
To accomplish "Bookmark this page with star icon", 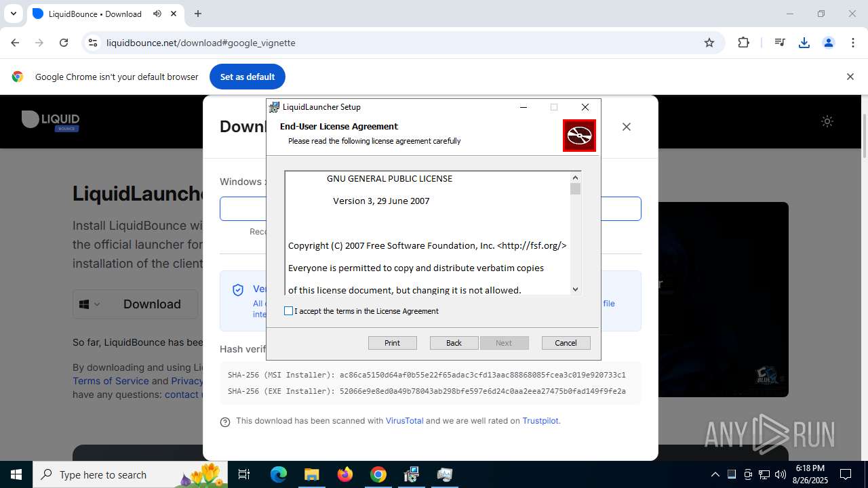I will (709, 43).
